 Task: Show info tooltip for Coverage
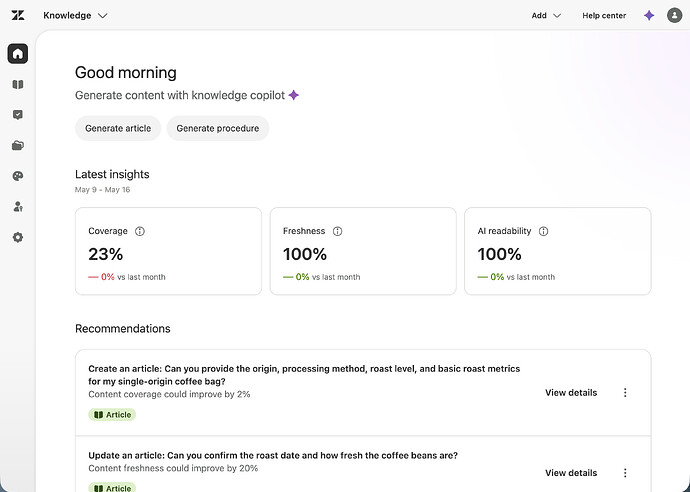click(x=139, y=231)
